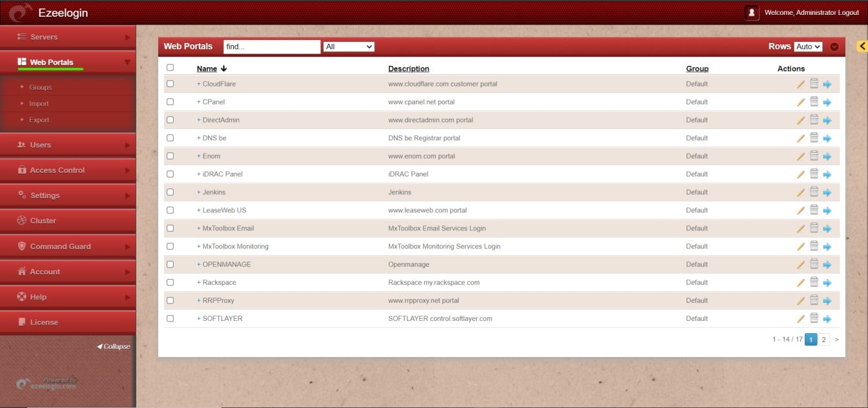Edit the Jenkins portal entry
Image resolution: width=868 pixels, height=408 pixels.
801,192
